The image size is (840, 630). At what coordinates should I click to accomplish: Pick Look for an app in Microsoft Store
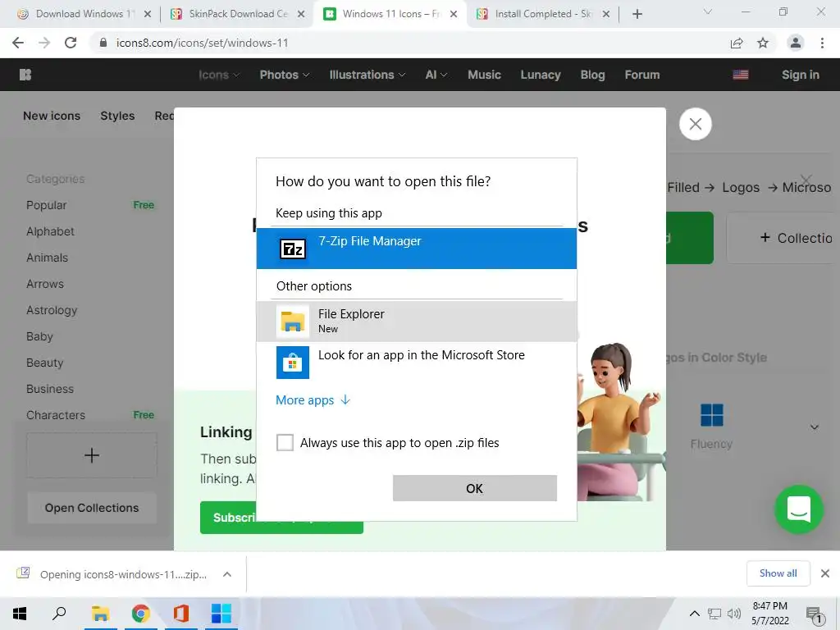[416, 362]
